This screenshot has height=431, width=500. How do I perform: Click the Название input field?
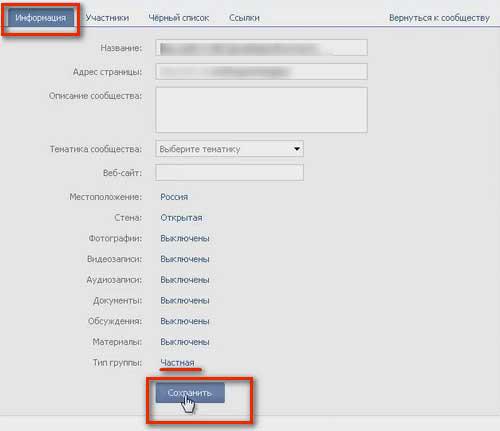pos(261,48)
